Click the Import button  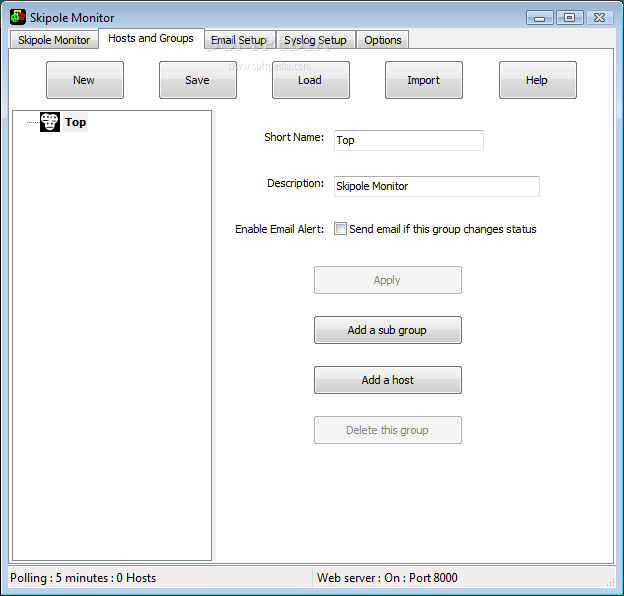(424, 80)
